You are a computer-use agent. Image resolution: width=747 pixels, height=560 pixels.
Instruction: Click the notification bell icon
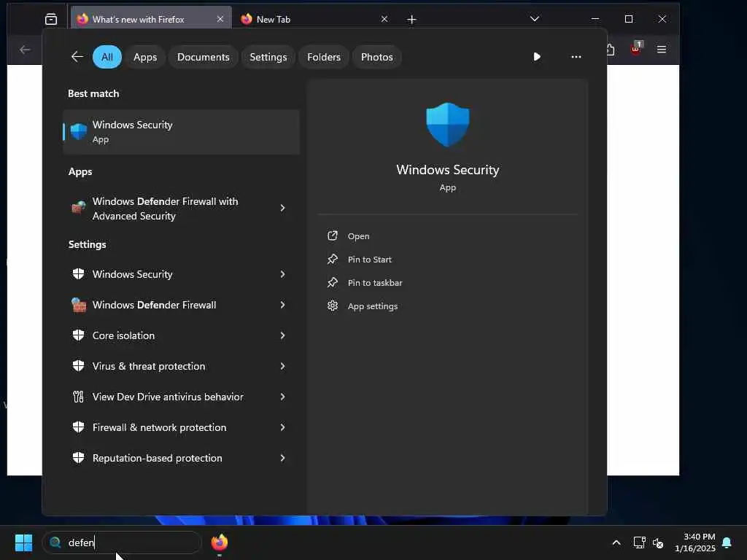point(727,542)
